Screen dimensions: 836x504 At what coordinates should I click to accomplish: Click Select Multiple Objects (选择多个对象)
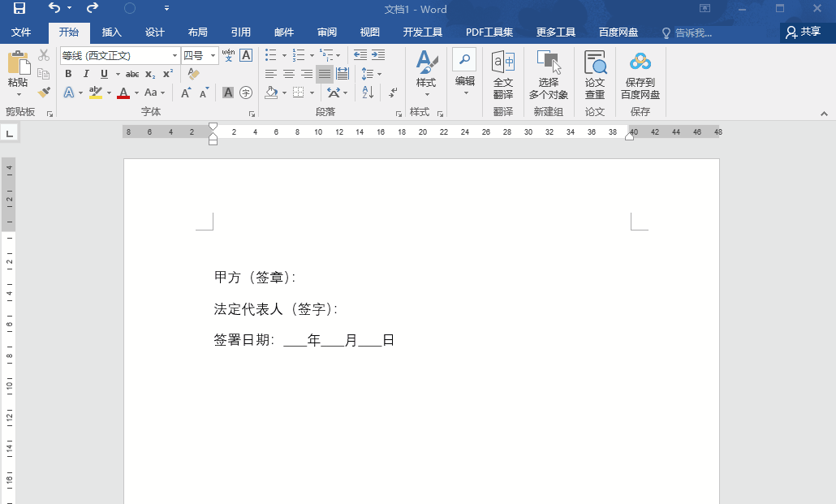548,75
